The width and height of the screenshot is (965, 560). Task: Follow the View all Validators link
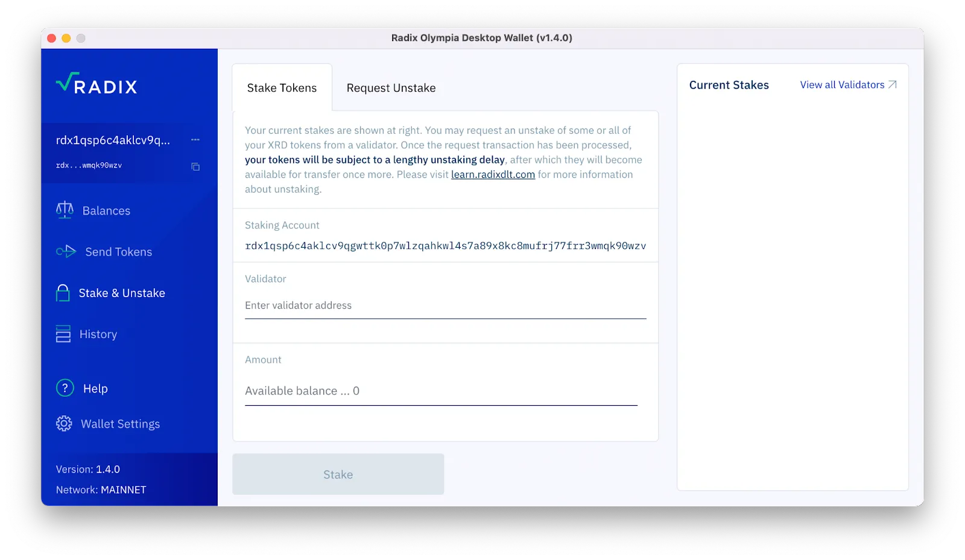click(842, 85)
